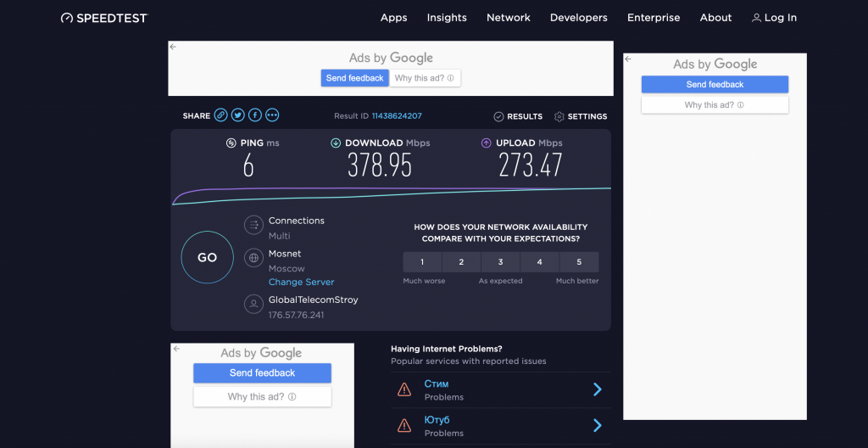
Task: Click warning icon beside Стим
Action: pyautogui.click(x=404, y=389)
